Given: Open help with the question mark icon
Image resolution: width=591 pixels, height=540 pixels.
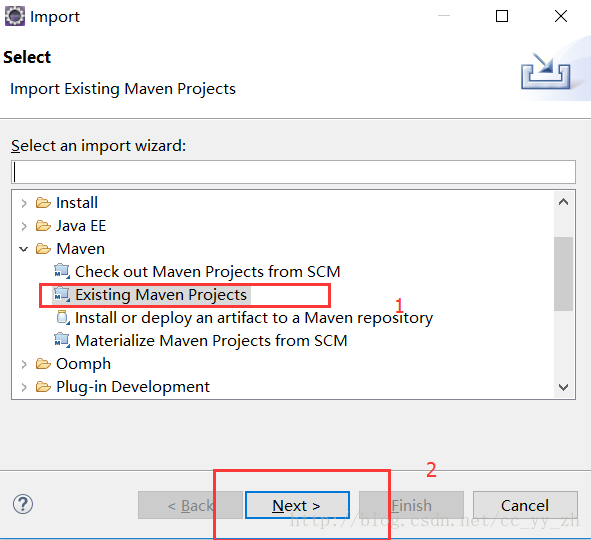Looking at the screenshot, I should (23, 504).
